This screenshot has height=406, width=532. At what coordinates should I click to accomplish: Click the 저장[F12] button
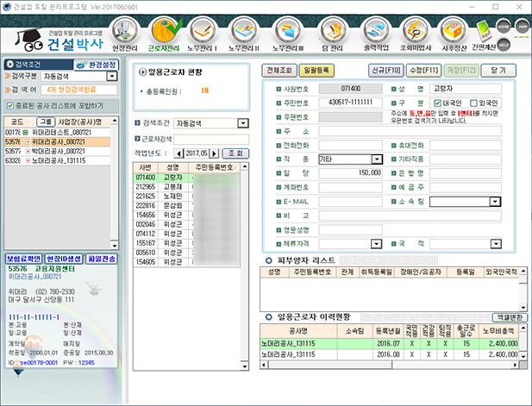461,70
